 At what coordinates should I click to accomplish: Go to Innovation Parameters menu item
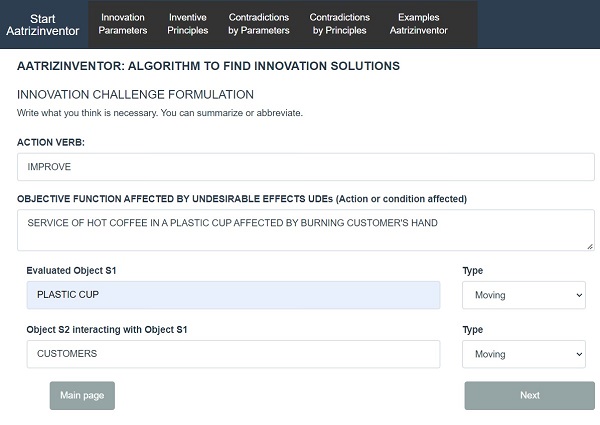[123, 24]
